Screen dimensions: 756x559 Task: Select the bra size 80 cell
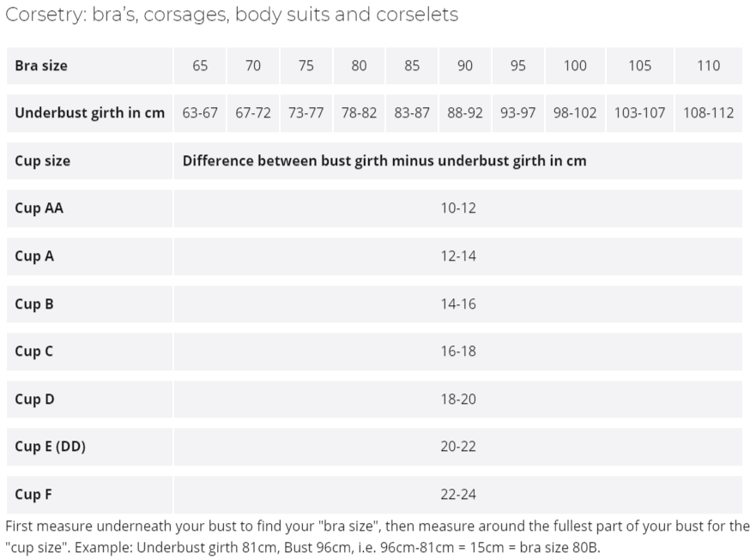(x=359, y=65)
